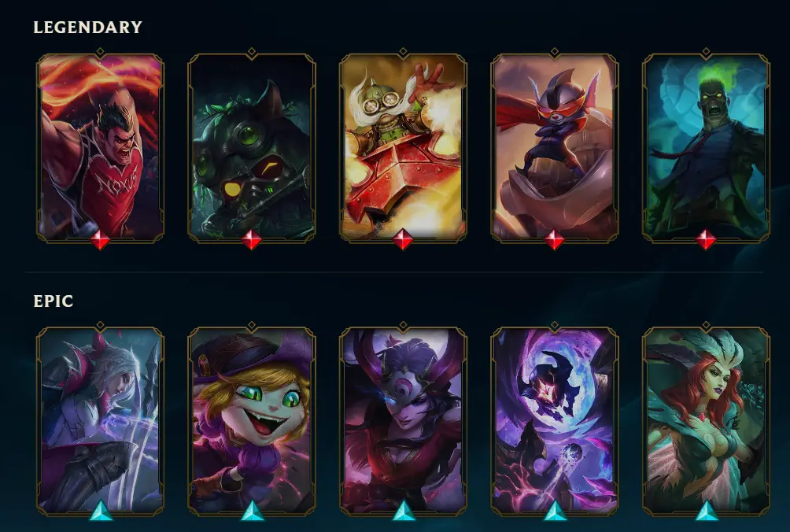
Task: Open the red-haired feathered Zyra skin card
Action: tap(706, 421)
